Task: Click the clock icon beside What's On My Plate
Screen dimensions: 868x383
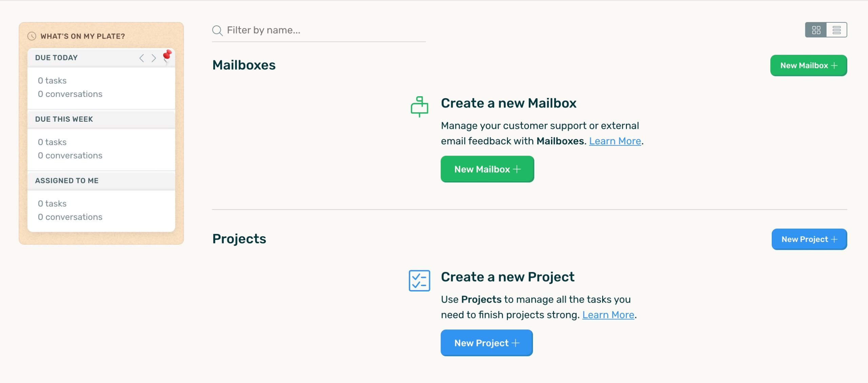Action: 32,36
